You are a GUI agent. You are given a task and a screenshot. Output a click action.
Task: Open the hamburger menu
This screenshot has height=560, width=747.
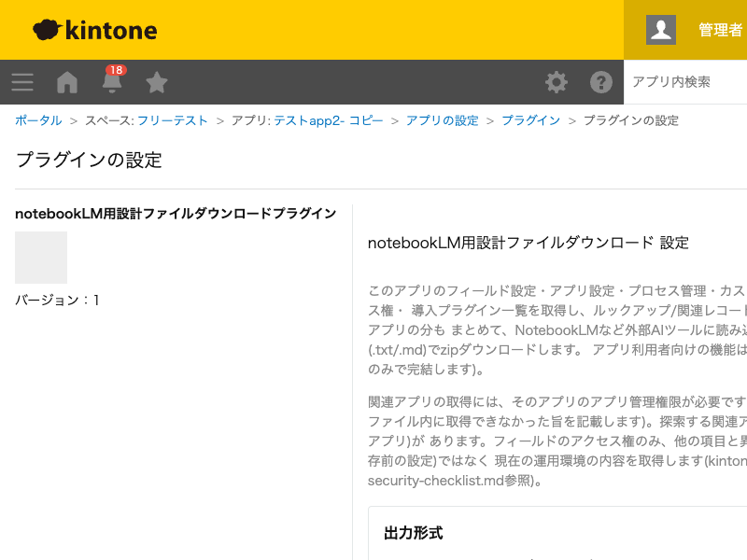(22, 82)
